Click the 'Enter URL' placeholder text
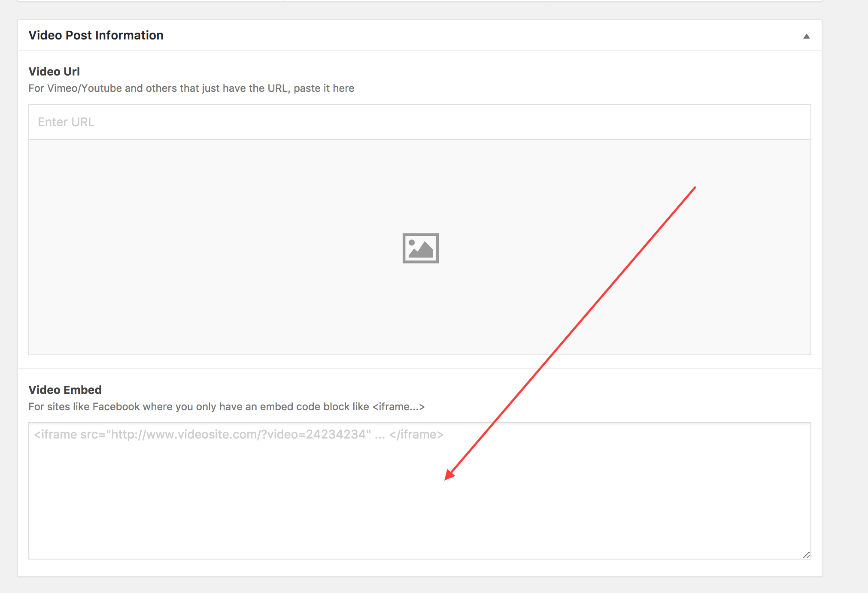Viewport: 868px width, 593px height. 66,122
